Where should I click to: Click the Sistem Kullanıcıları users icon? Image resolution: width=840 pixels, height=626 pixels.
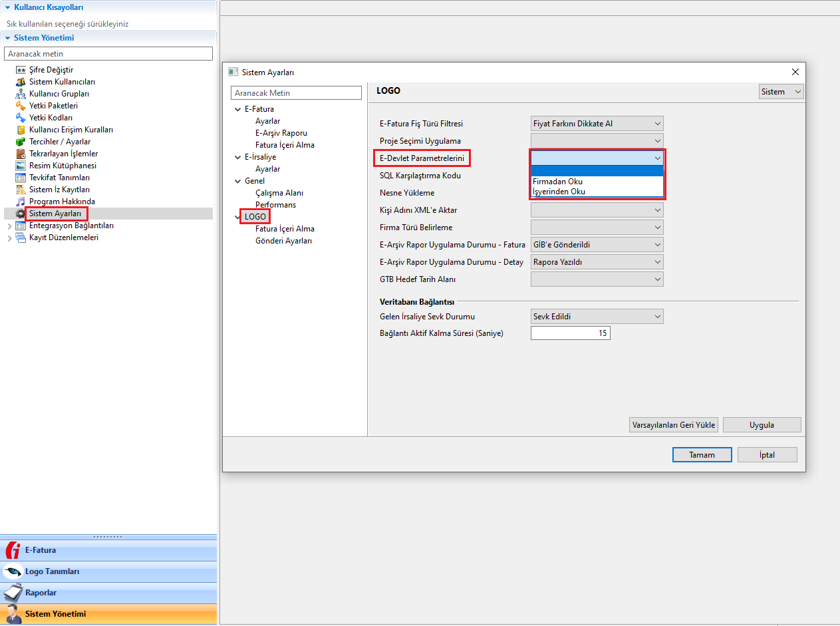click(21, 82)
